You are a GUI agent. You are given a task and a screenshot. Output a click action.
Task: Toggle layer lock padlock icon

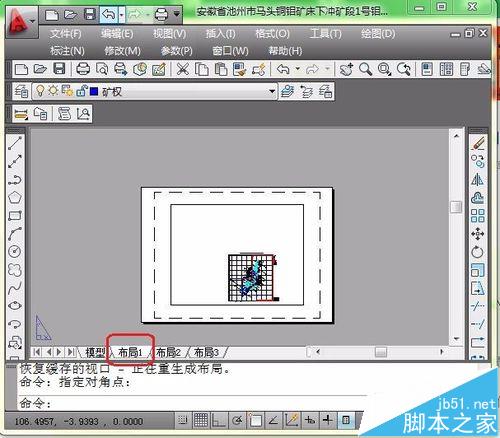(x=81, y=91)
